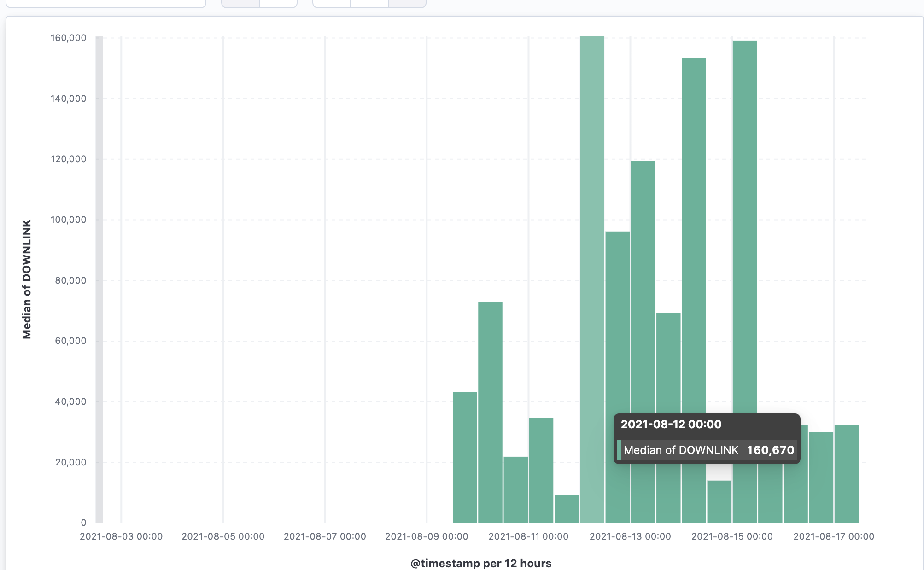Viewport: 924px width, 570px height.
Task: Click the 160,670 value in the tooltip
Action: pyautogui.click(x=770, y=450)
